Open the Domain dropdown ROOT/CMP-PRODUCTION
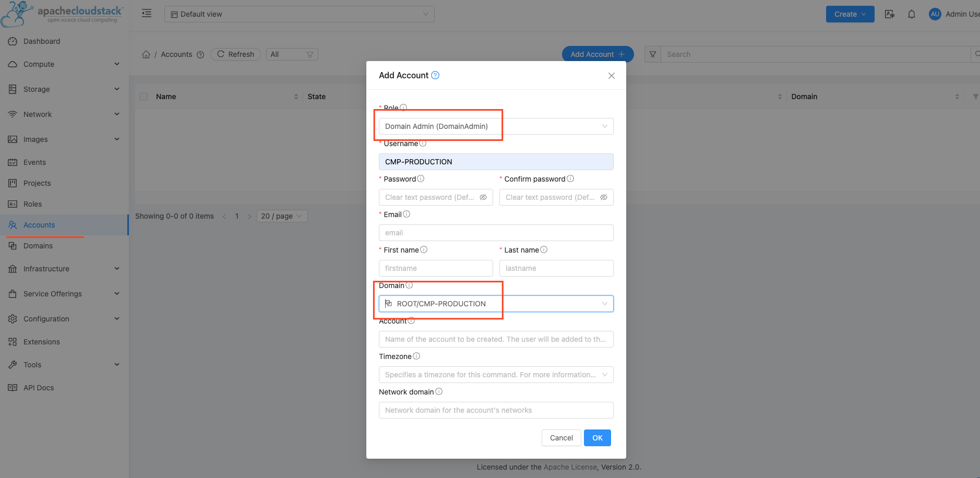 496,304
